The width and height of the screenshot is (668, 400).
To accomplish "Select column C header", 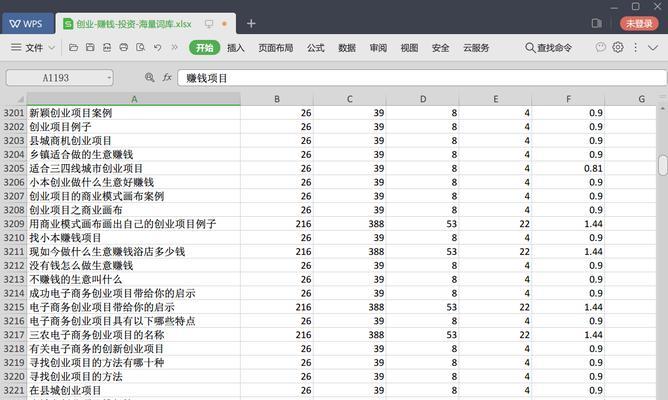I will (x=349, y=99).
